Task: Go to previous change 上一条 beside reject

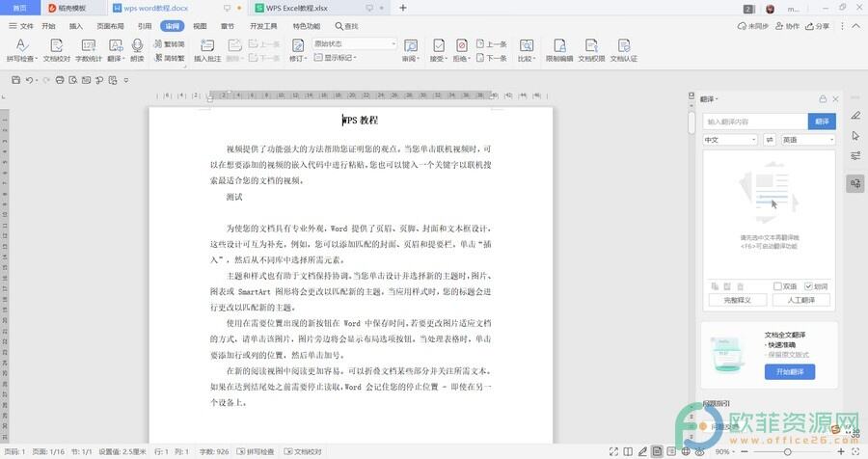Action: pos(492,43)
